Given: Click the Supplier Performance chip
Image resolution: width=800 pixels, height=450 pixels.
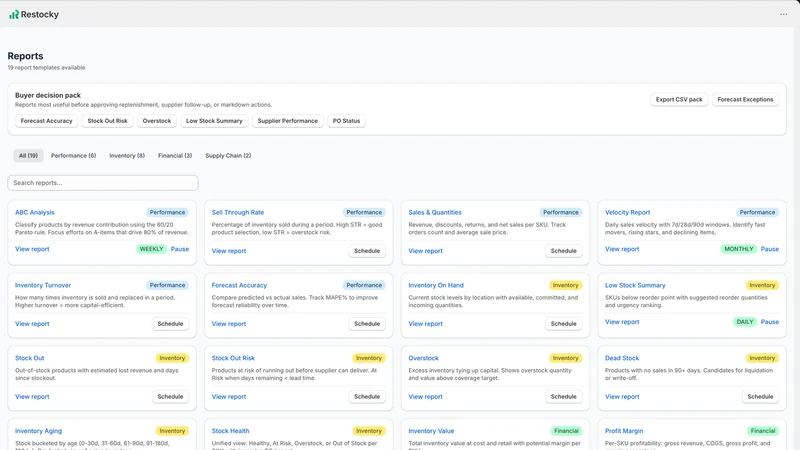Looking at the screenshot, I should pyautogui.click(x=288, y=121).
